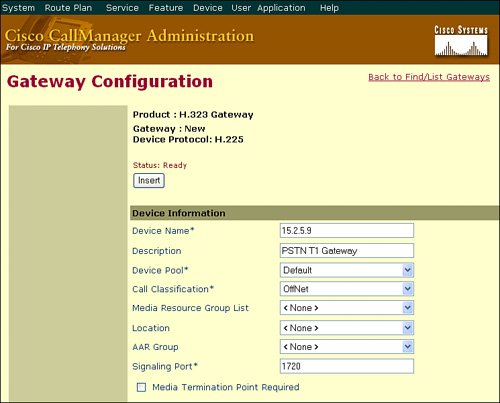Enable Media Termination Point Required checkbox

click(x=141, y=387)
